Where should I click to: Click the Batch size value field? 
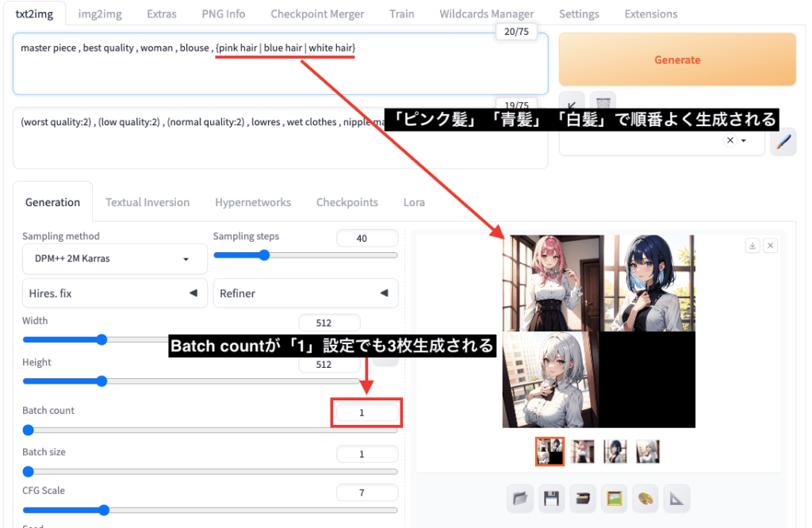367,454
